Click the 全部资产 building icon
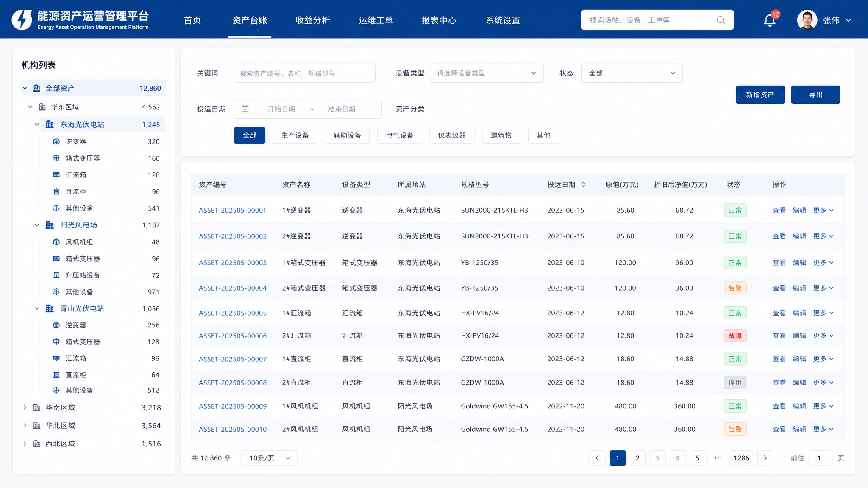This screenshot has height=488, width=868. point(37,88)
